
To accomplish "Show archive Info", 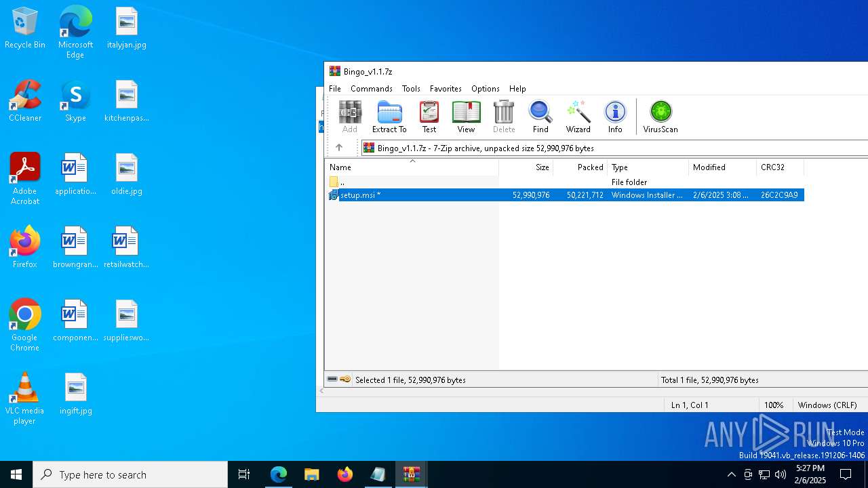I will 615,117.
